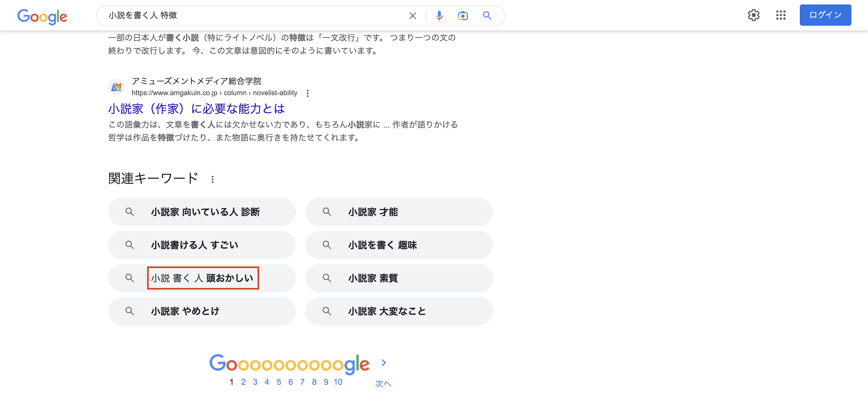Click magnifier icon in 小説書ける人 すごい chip
This screenshot has width=868, height=415.
coord(130,245)
